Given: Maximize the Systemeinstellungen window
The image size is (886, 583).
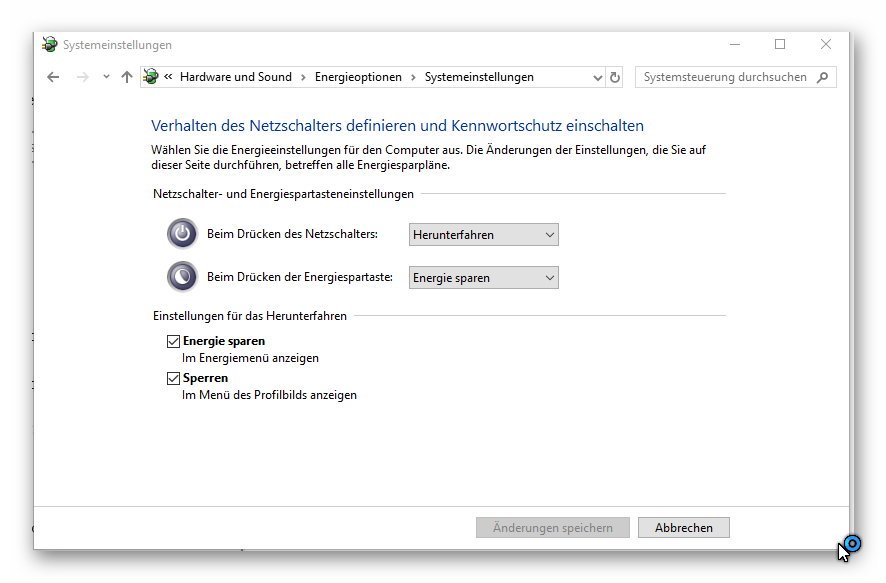Looking at the screenshot, I should pyautogui.click(x=780, y=44).
